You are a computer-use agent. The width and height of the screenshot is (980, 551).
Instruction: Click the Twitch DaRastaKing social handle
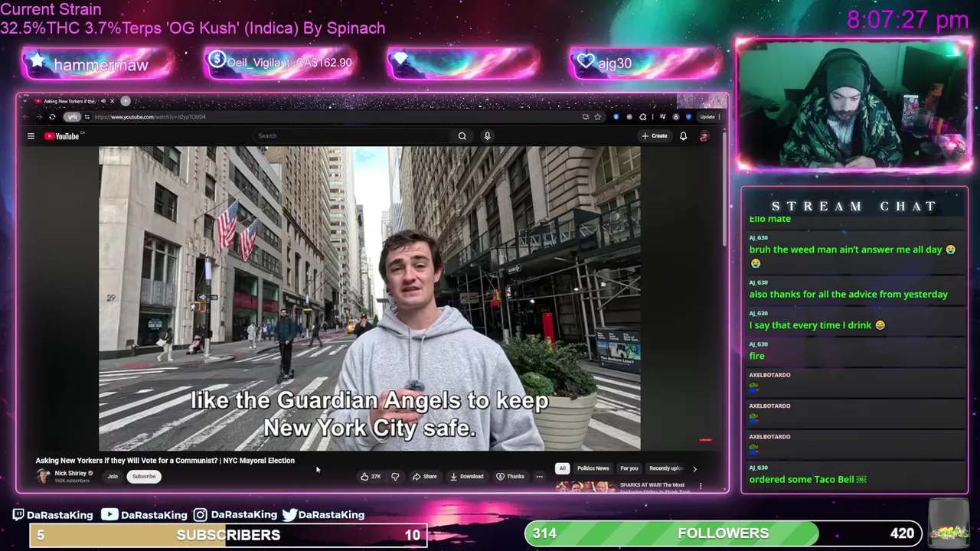52,515
